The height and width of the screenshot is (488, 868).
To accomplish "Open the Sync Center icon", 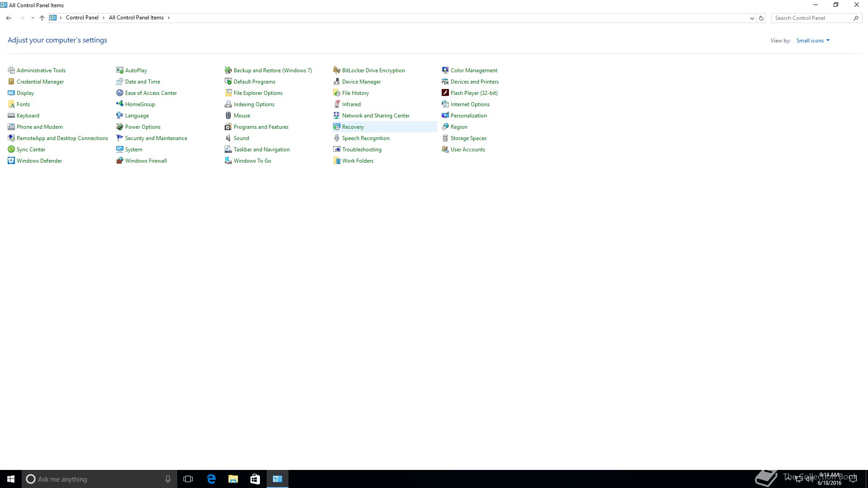I will coord(11,150).
